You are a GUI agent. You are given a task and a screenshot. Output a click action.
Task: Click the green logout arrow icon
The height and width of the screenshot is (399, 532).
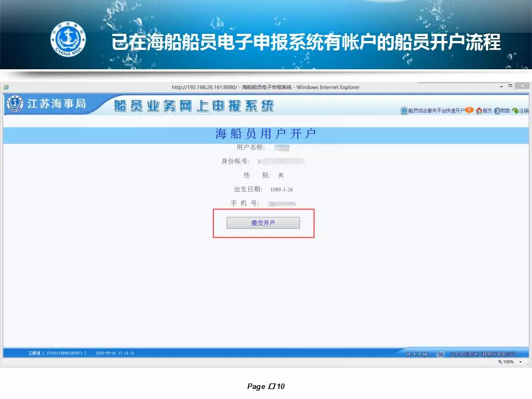click(515, 111)
